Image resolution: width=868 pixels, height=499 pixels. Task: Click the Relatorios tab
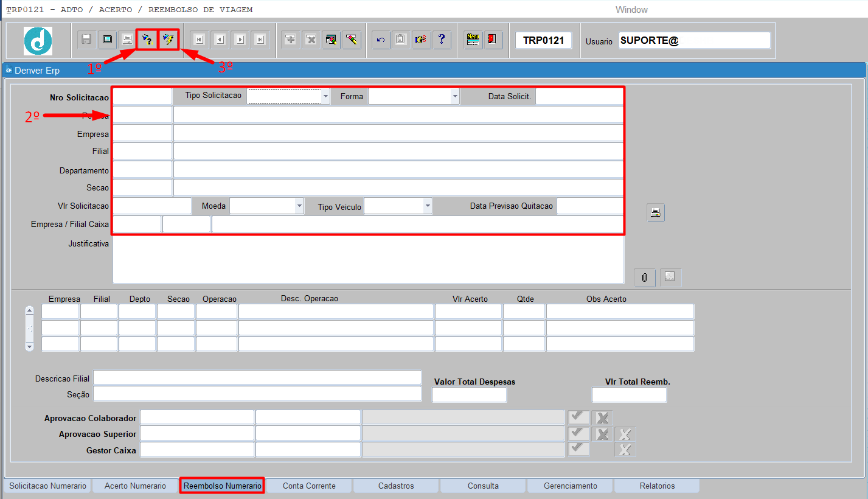[657, 486]
